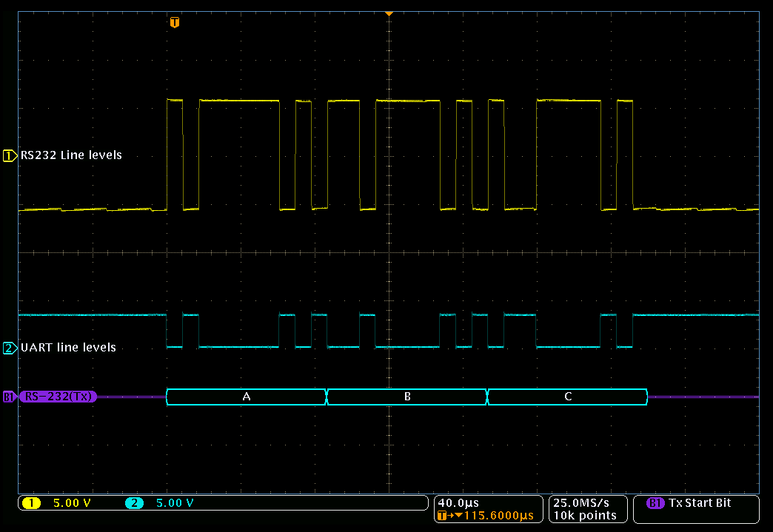Click the 10k points record length readout
Viewport: 773px width, 532px height.
585,516
